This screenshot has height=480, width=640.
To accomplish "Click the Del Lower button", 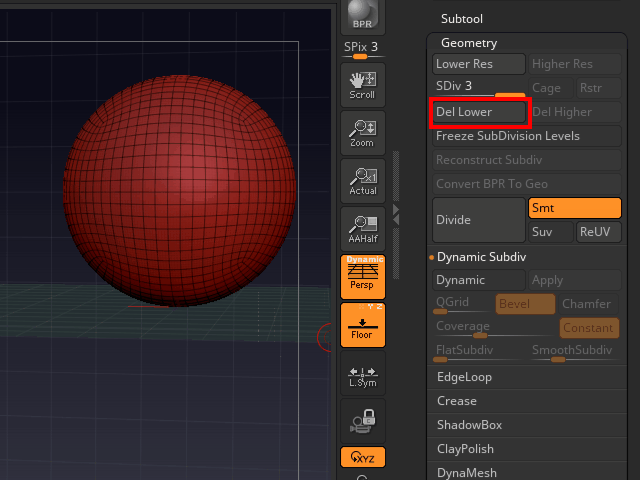I will pyautogui.click(x=478, y=112).
